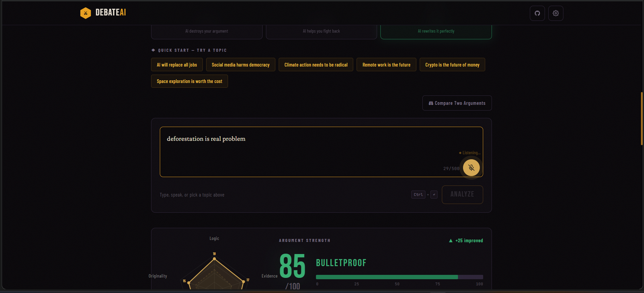The image size is (644, 293).
Task: Pick the 'AI will replace all jobs' topic
Action: coord(177,65)
